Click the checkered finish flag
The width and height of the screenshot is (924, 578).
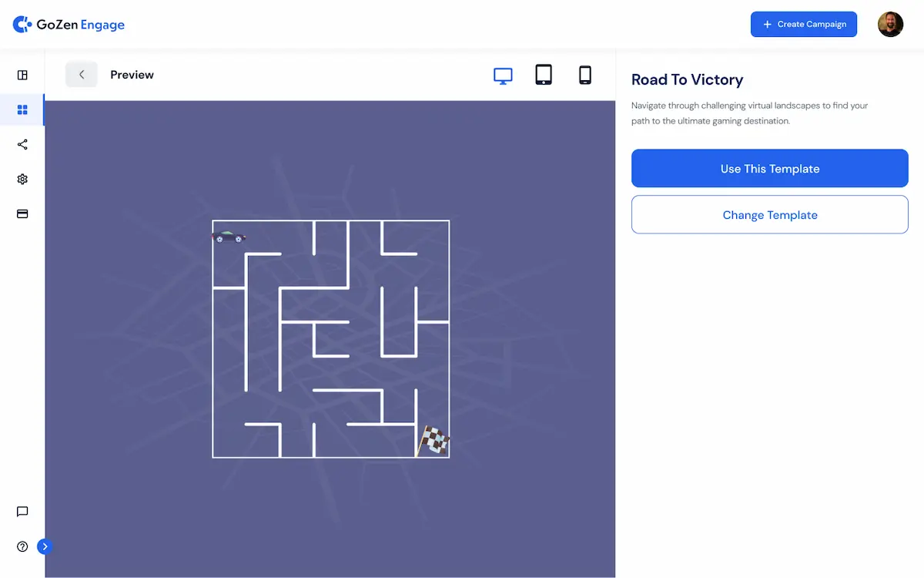[x=434, y=441]
